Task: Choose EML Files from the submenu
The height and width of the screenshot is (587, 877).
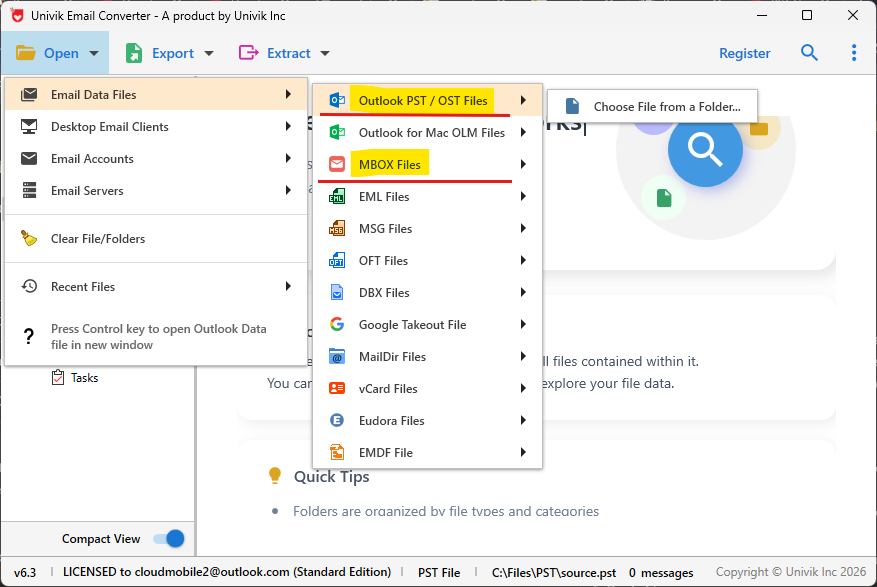Action: tap(428, 196)
